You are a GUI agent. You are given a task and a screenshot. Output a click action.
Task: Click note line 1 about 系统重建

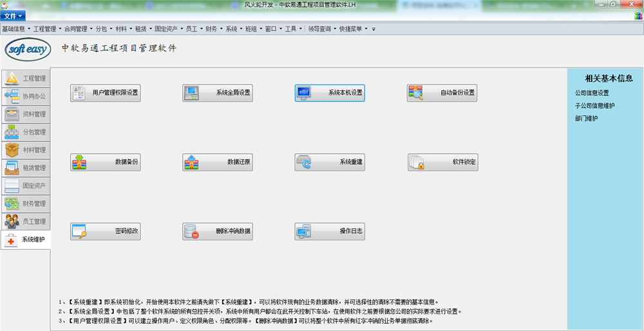[x=249, y=301]
